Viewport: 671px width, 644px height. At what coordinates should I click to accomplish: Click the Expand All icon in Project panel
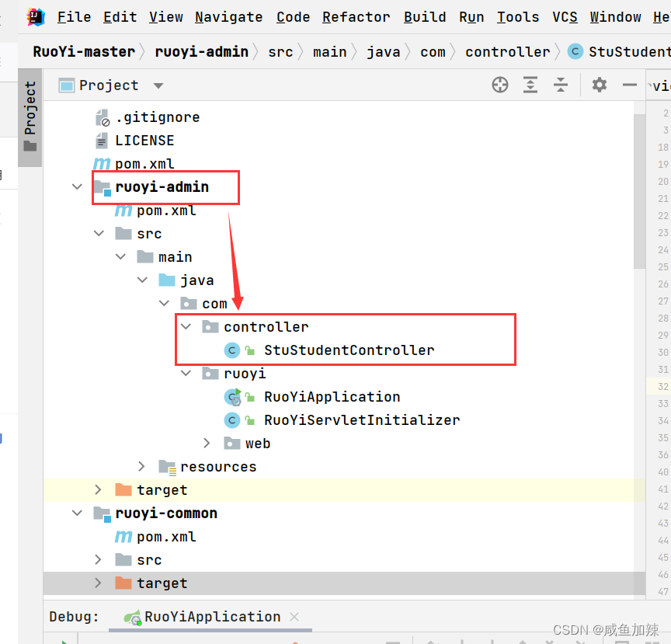pyautogui.click(x=530, y=85)
